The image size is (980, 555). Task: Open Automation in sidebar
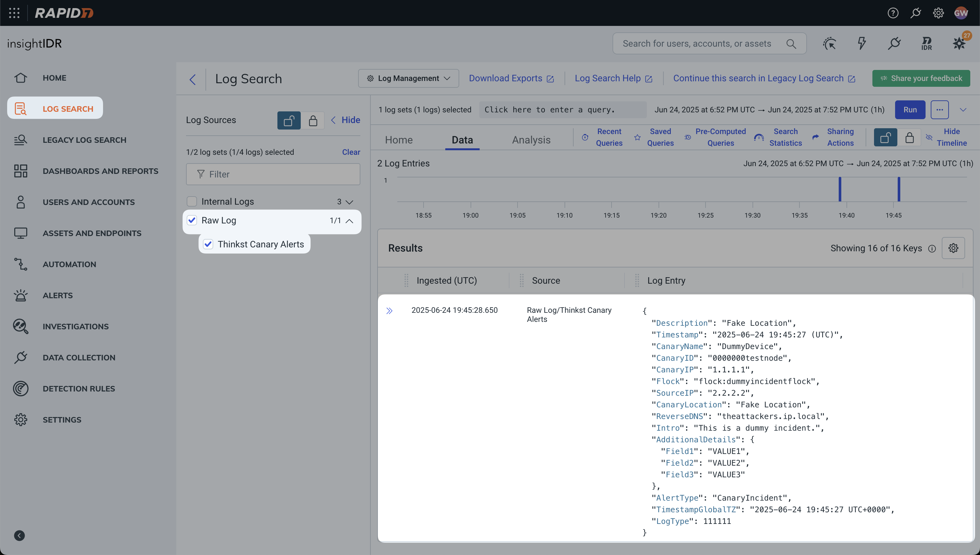(69, 265)
